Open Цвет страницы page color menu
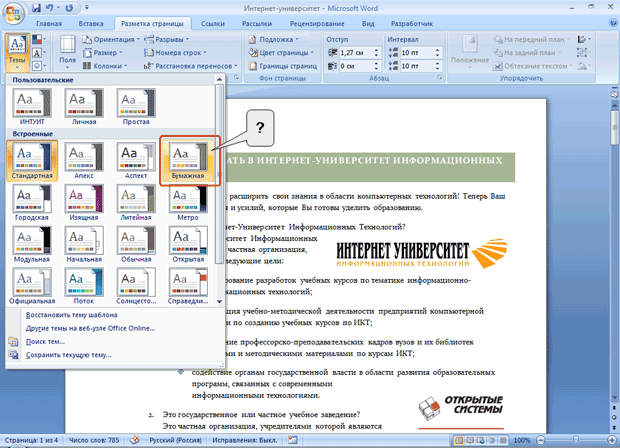 [281, 53]
